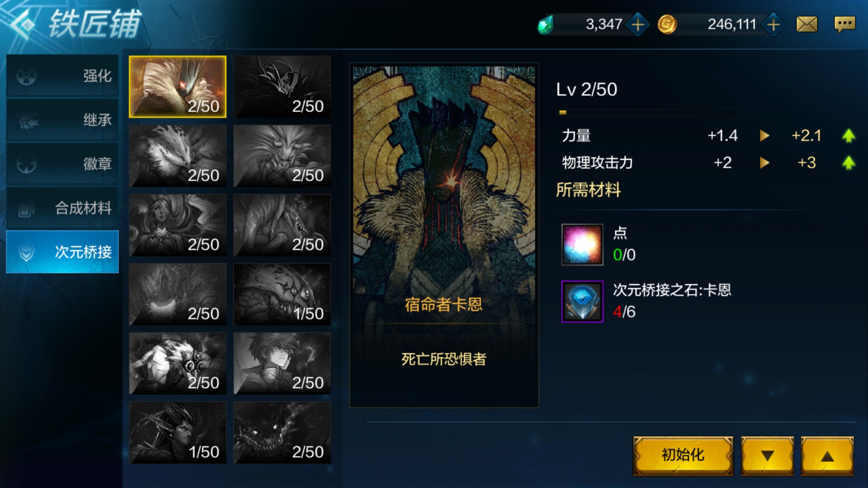
Task: Click the 初始化 reset button
Action: coord(683,455)
